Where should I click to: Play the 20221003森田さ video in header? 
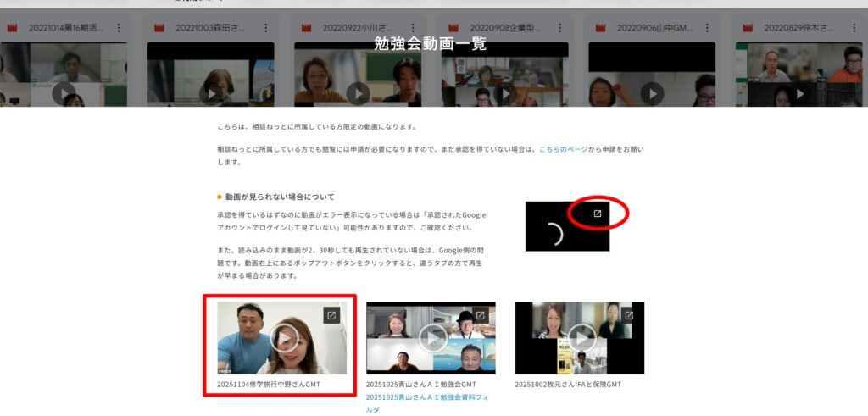click(x=211, y=93)
